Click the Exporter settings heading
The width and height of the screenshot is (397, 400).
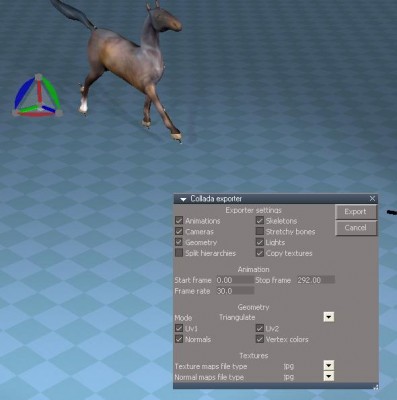pos(254,210)
